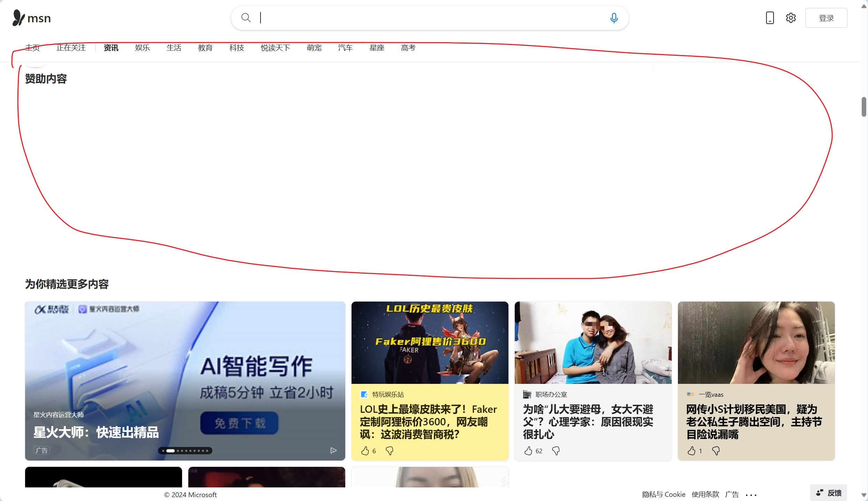Like the 小S immigration article
The width and height of the screenshot is (868, 501).
pyautogui.click(x=691, y=451)
